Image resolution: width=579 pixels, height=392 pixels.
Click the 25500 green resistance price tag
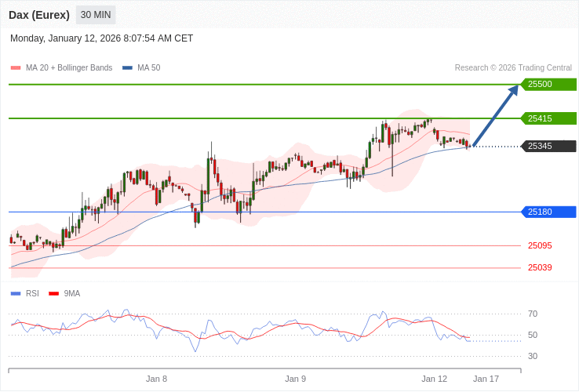(548, 85)
